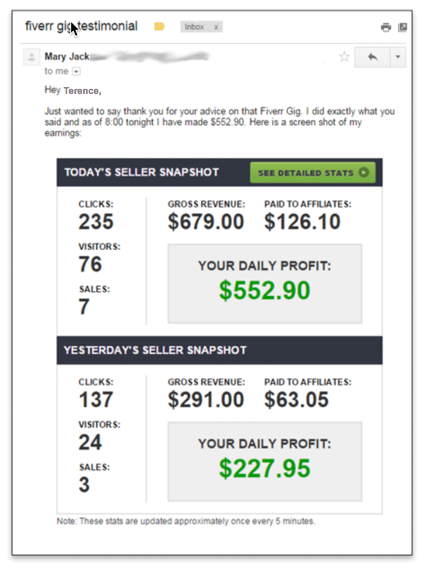Click today's clicks count 235
Viewport: 424px width, 570px height.
tap(96, 222)
